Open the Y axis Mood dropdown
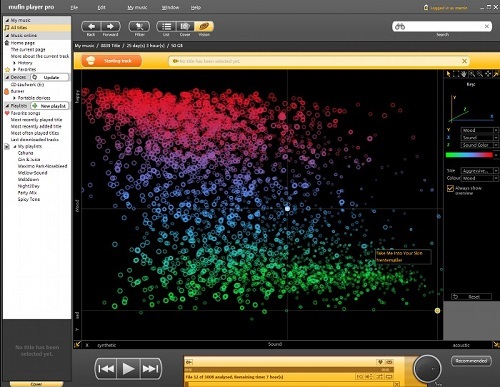500x387 pixels. [479, 130]
